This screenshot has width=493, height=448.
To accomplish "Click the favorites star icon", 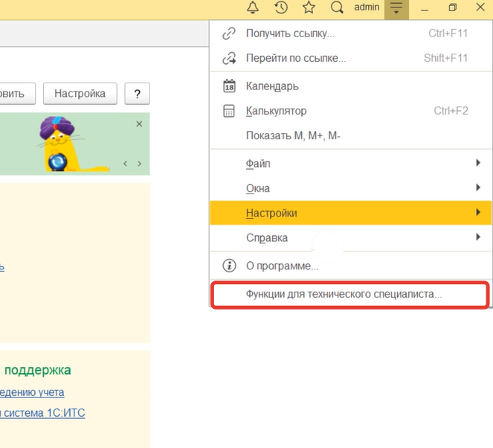I will pyautogui.click(x=309, y=8).
